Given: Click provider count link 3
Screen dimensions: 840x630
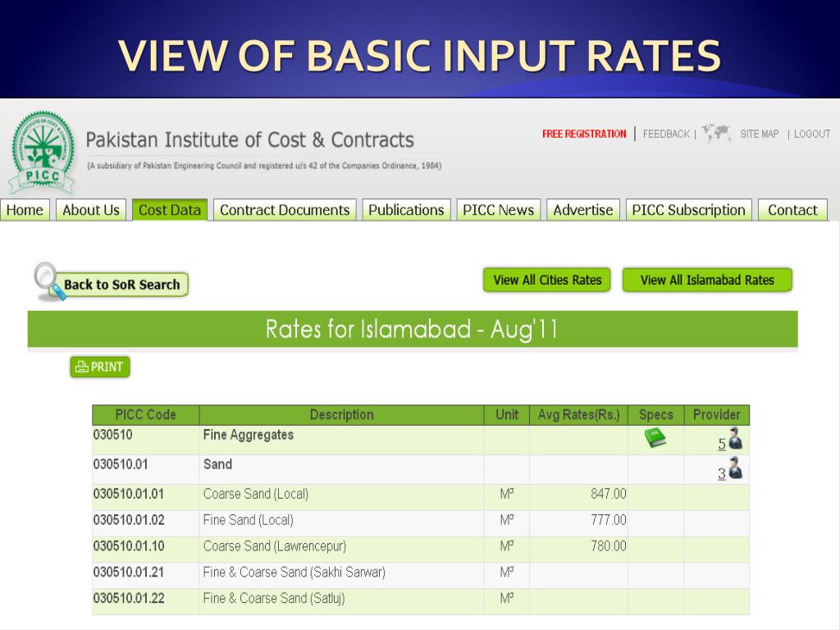Looking at the screenshot, I should pyautogui.click(x=722, y=473).
